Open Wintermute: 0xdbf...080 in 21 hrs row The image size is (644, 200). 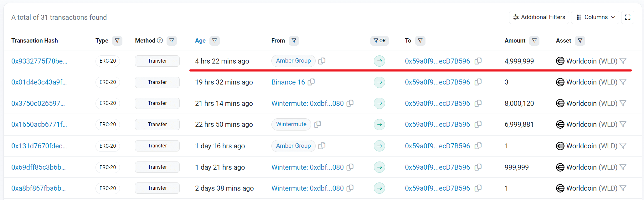pyautogui.click(x=307, y=103)
